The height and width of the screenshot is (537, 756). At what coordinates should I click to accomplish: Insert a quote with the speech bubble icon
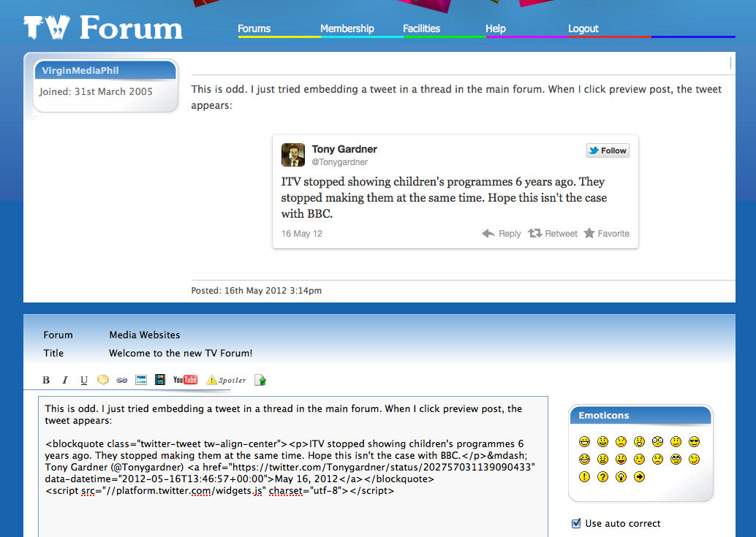[102, 380]
